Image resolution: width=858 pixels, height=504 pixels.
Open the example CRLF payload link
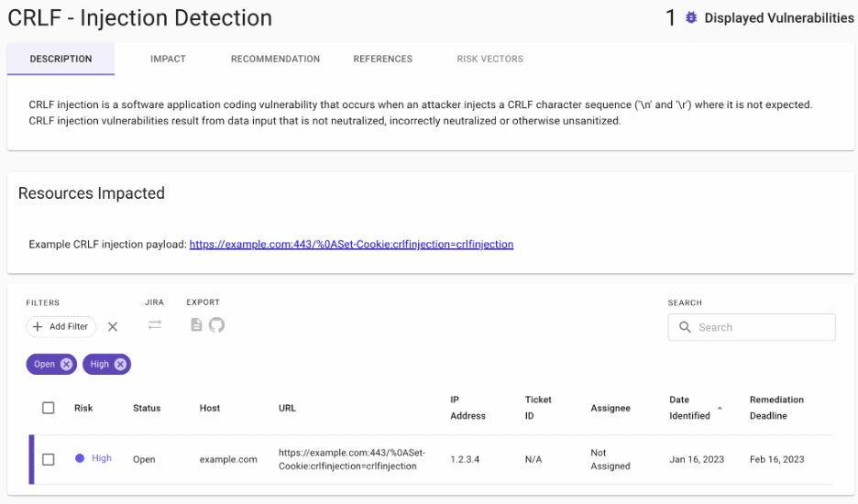pyautogui.click(x=351, y=244)
